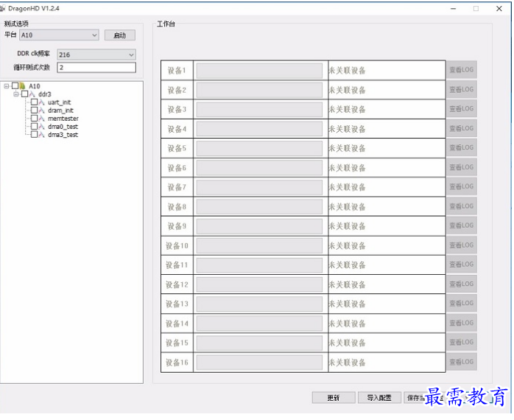
Task: Click the dma3_test item icon
Action: (x=42, y=135)
